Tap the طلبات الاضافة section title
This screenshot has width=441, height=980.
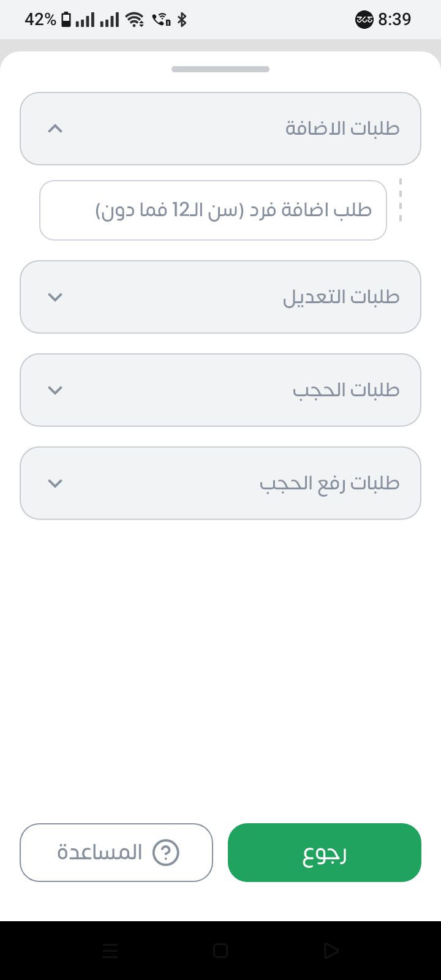pos(342,129)
